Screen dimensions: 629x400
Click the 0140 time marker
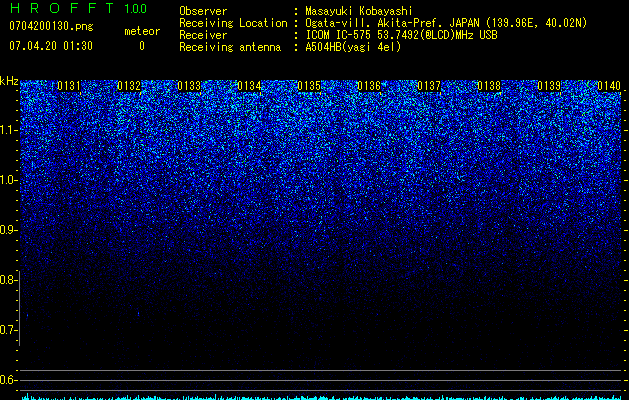[609, 86]
